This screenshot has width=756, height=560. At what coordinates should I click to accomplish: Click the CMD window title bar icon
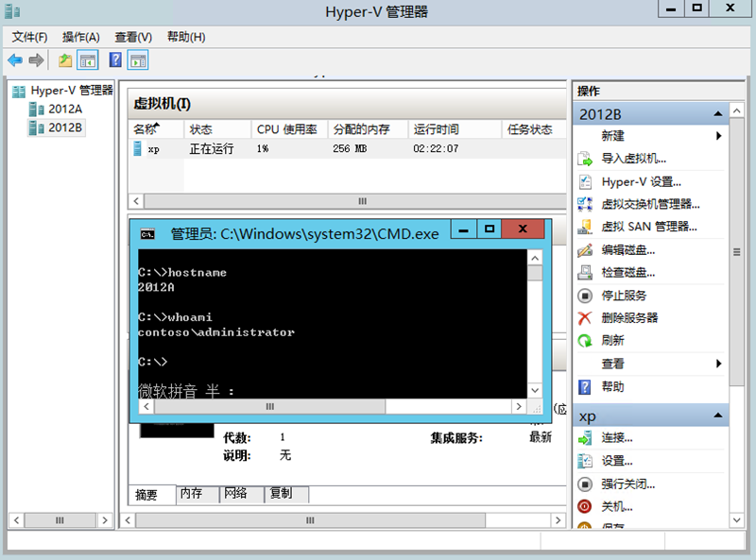point(147,234)
